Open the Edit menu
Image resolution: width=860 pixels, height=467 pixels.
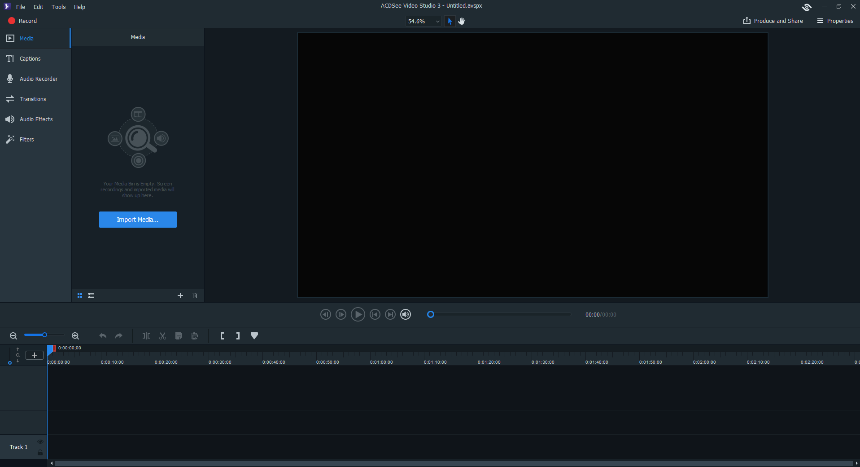38,7
